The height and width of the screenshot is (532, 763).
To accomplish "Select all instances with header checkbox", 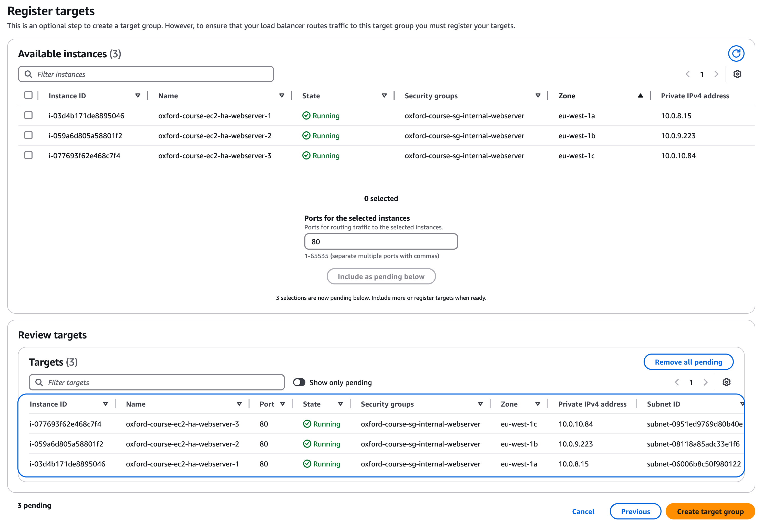I will coord(29,95).
